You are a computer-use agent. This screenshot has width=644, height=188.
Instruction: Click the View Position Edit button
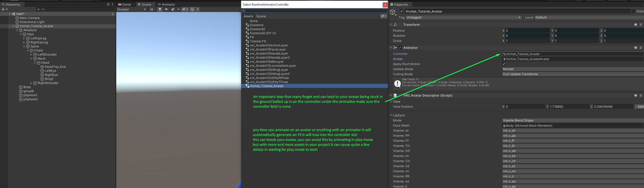tap(640, 107)
